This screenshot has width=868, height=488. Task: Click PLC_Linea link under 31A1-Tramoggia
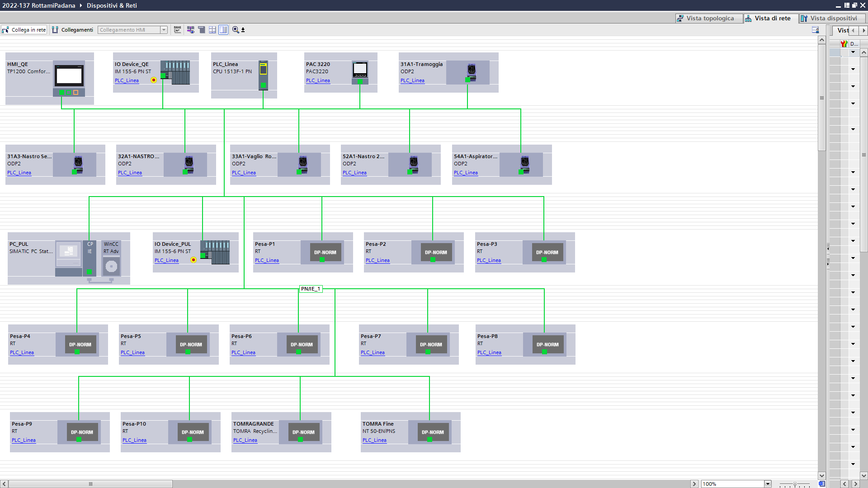point(412,80)
